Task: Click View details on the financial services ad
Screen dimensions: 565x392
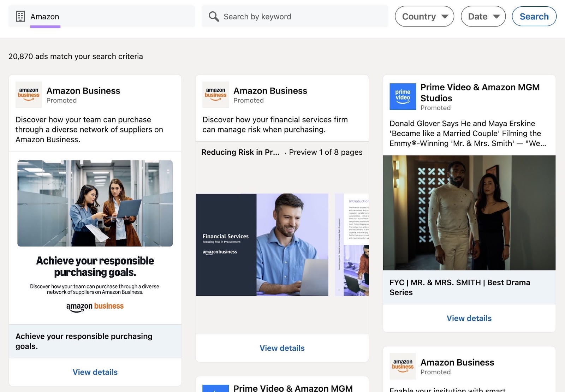Action: pos(281,348)
